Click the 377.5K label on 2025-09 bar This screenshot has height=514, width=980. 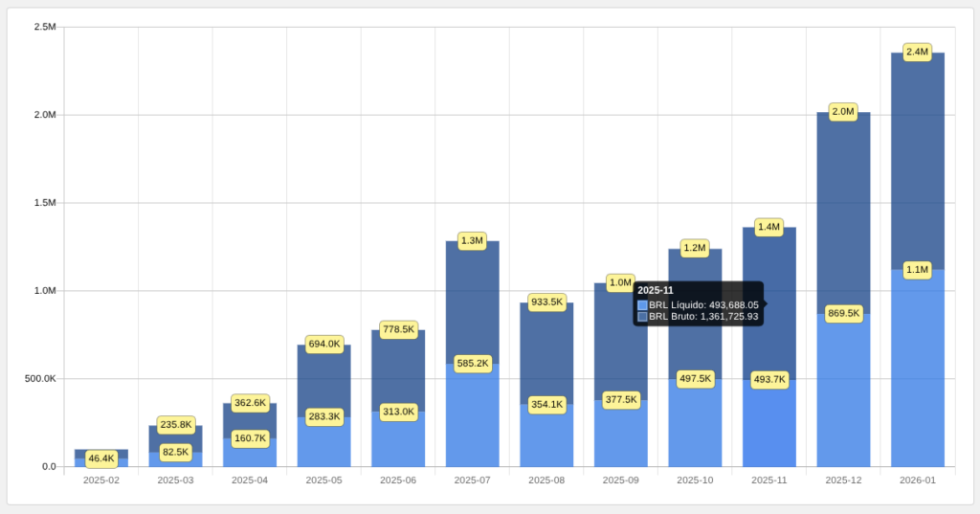621,399
